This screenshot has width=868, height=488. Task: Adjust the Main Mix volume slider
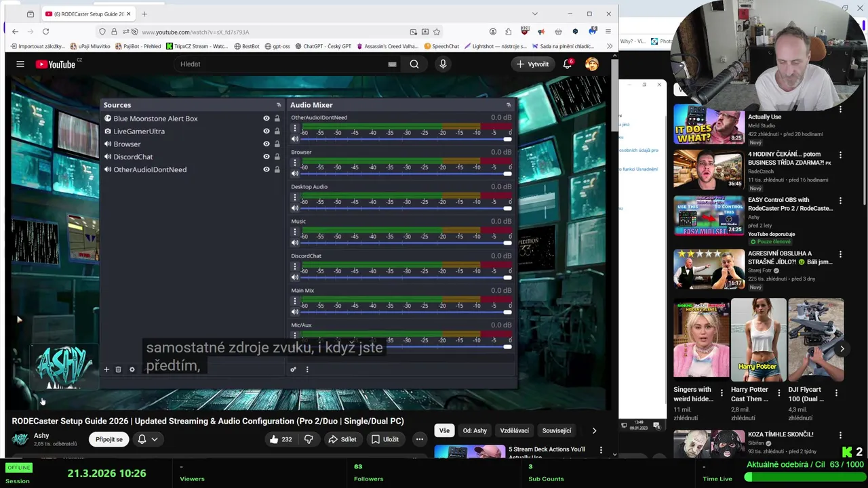(x=406, y=312)
